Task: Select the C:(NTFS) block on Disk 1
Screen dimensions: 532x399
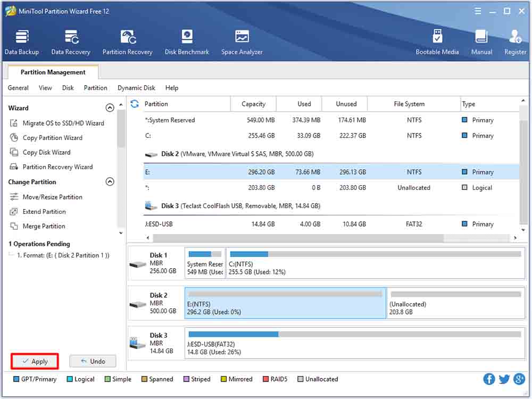Action: [375, 263]
